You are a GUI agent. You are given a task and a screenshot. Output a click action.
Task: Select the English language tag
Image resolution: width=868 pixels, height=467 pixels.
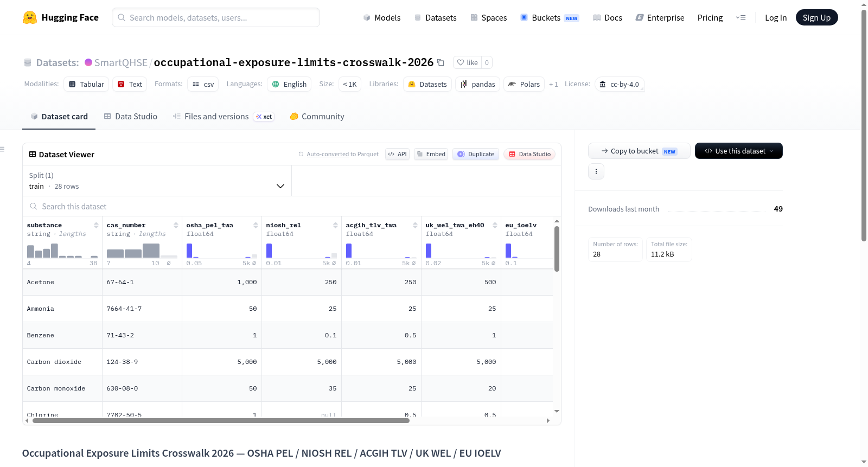tap(289, 84)
